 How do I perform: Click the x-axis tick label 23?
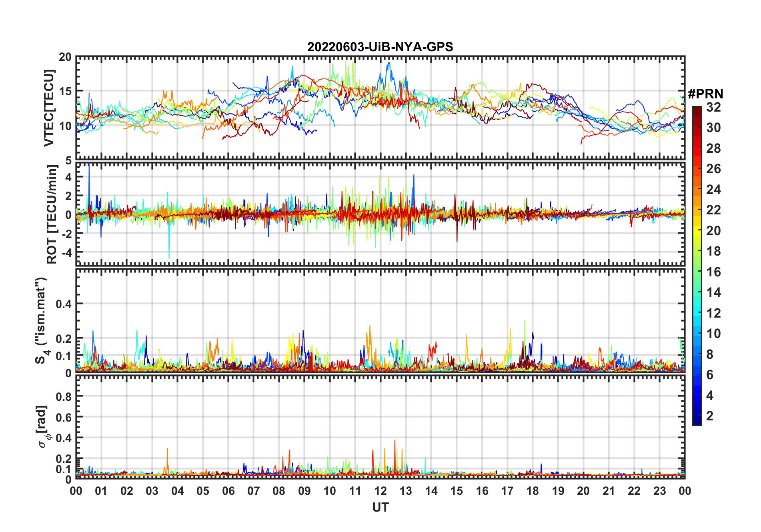pos(659,491)
